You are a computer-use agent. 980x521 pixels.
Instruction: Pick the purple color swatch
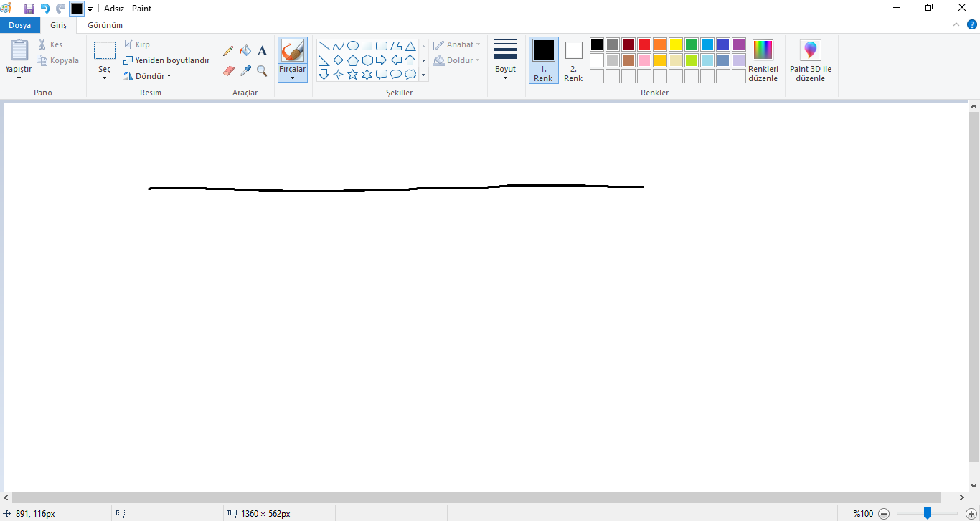pos(739,44)
